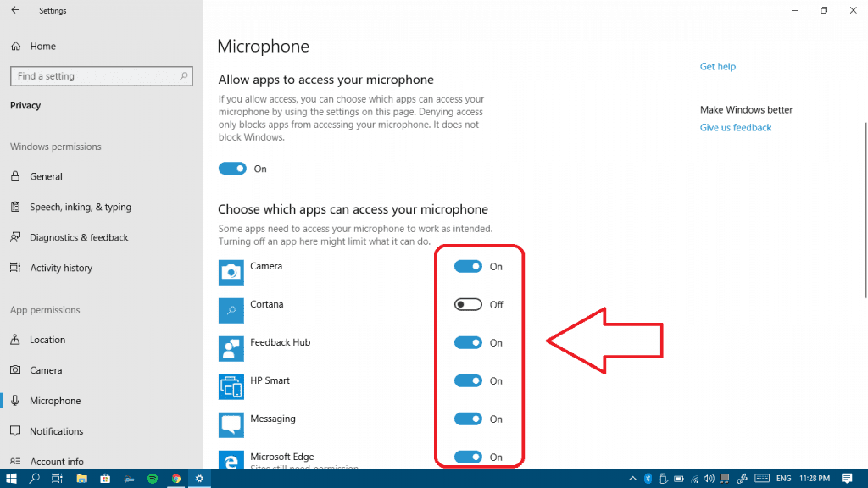This screenshot has height=488, width=868.
Task: Toggle microphone access for the Camera app
Action: [468, 267]
